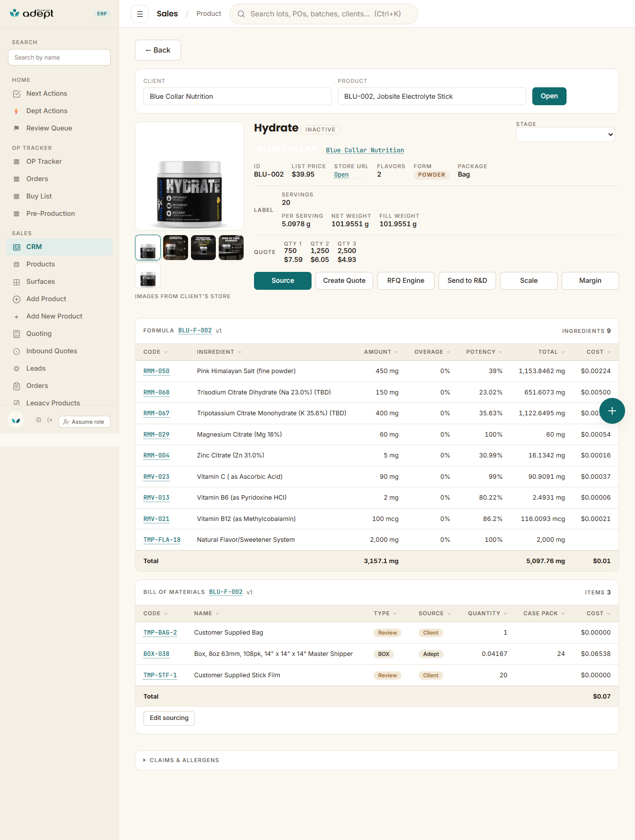Click the adept logo in sidebar
635x840 pixels.
point(32,13)
